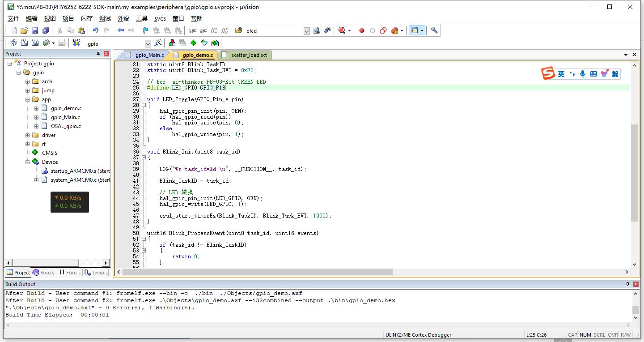This screenshot has width=644, height=342.
Task: Toggle auto-hide pin of Project panel
Action: coord(98,54)
